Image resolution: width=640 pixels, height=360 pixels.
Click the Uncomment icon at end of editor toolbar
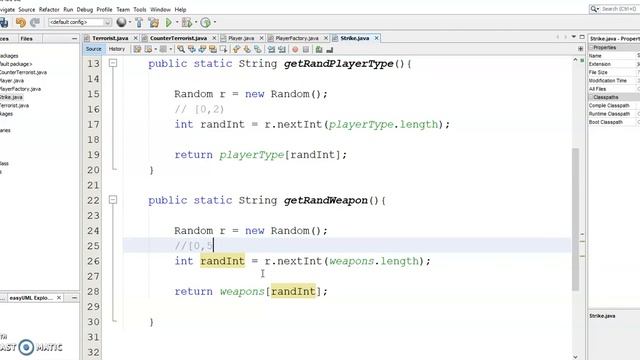pos(329,49)
